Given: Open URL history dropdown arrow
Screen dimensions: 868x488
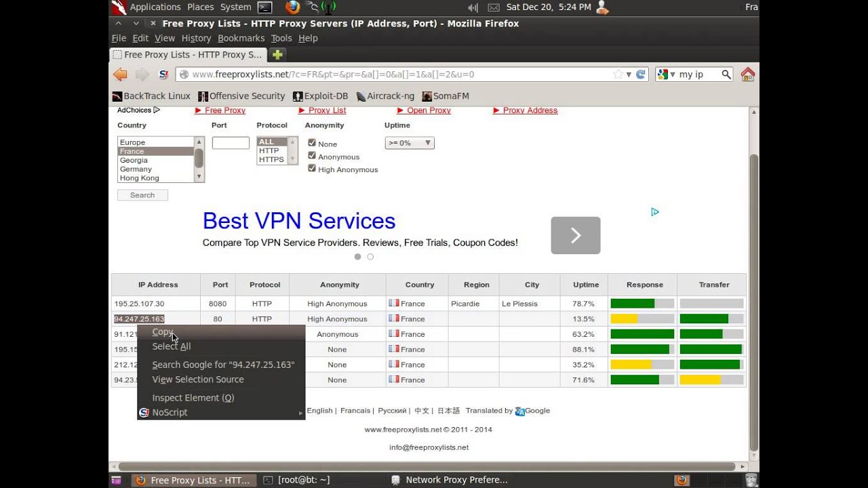Looking at the screenshot, I should click(x=629, y=75).
